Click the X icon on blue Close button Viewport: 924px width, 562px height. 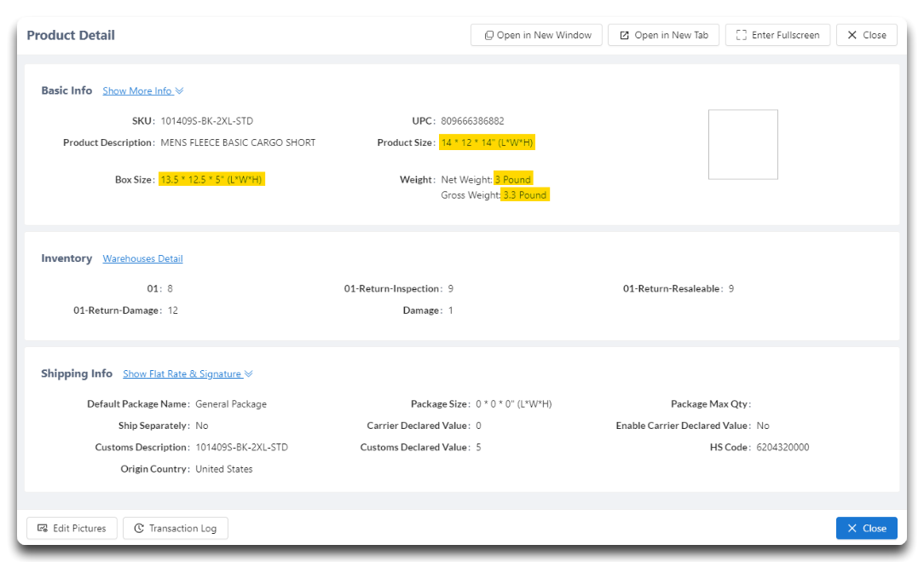852,529
